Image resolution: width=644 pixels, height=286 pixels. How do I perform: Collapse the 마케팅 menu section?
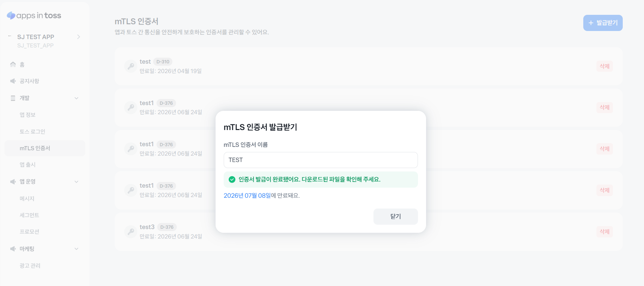[77, 249]
